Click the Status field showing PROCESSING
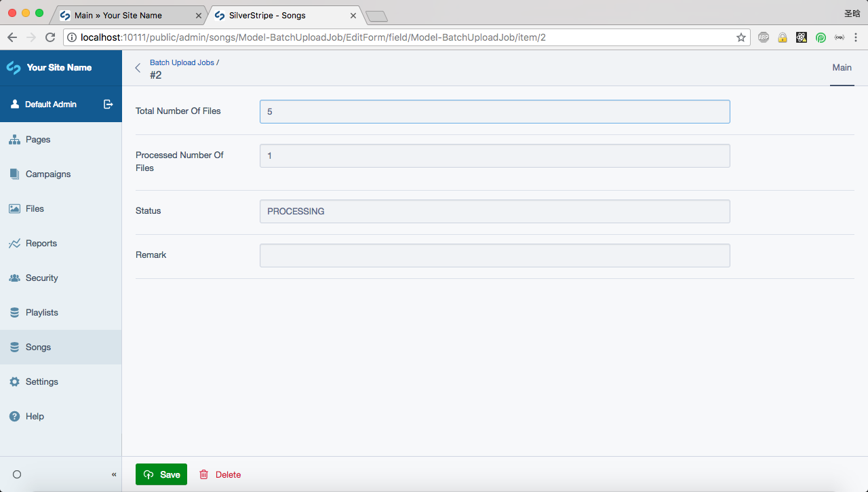This screenshot has height=492, width=868. coord(495,212)
